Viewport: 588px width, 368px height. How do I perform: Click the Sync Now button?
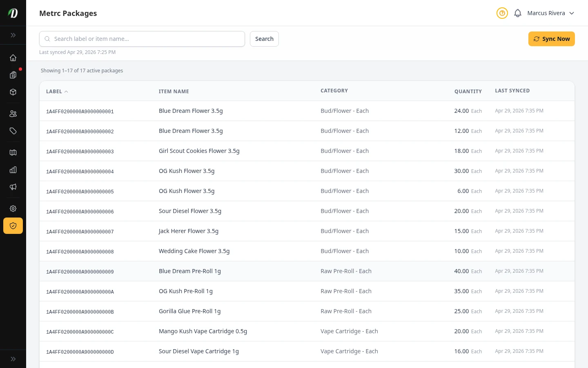pos(552,38)
